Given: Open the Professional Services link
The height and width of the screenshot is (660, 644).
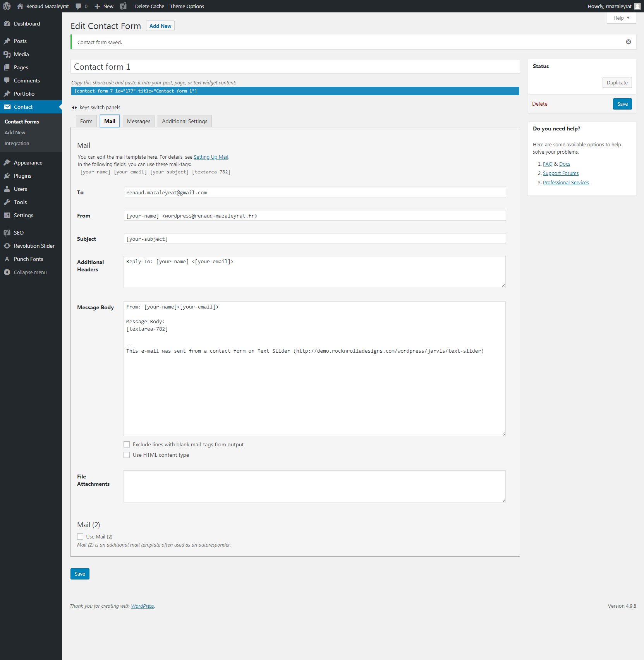Looking at the screenshot, I should click(566, 182).
